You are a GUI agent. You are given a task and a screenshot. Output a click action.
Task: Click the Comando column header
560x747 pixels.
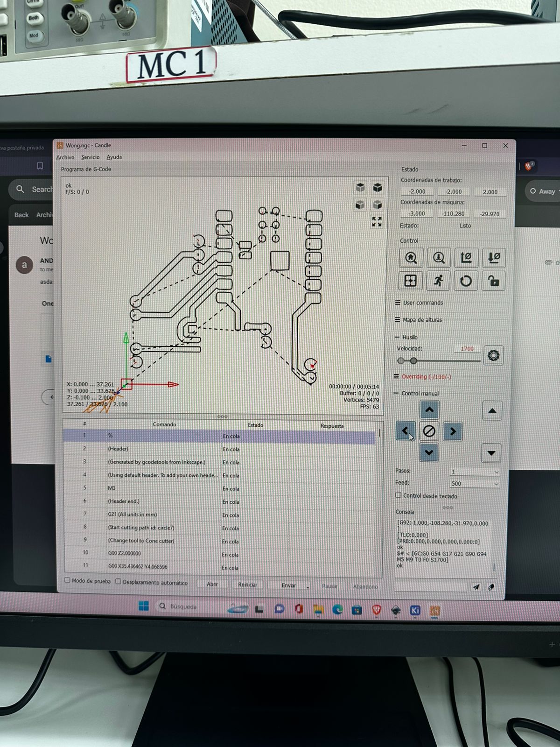(164, 424)
